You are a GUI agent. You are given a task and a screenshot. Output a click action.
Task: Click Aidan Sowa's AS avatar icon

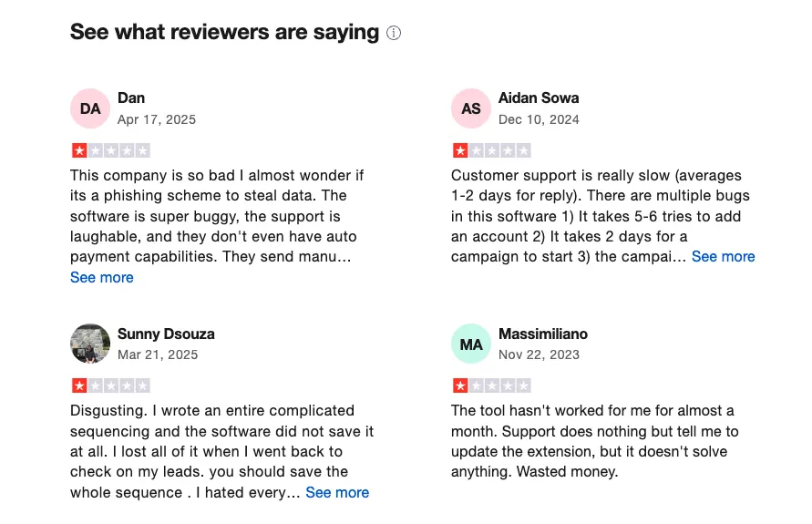point(471,108)
